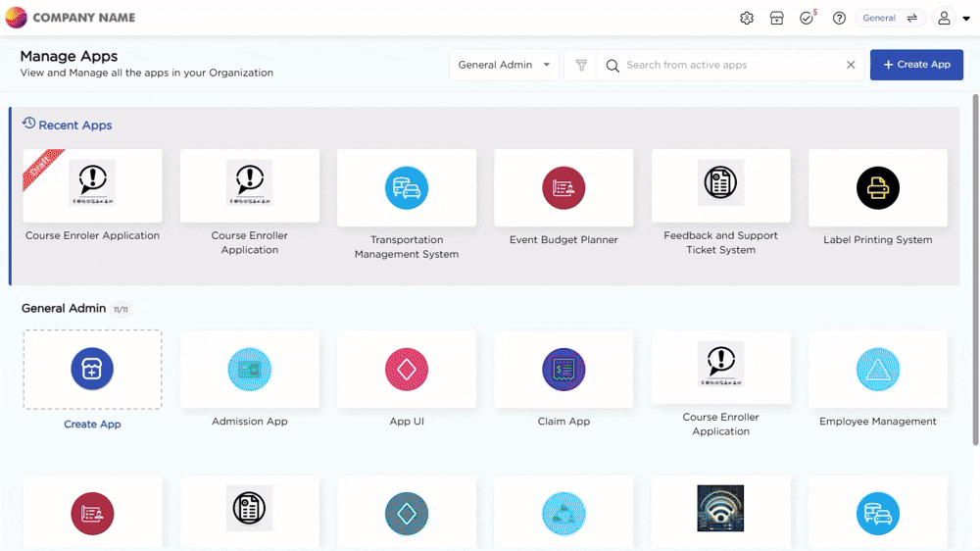Open the tasks checkmark icon with badge
The width and height of the screenshot is (980, 551).
click(x=807, y=19)
